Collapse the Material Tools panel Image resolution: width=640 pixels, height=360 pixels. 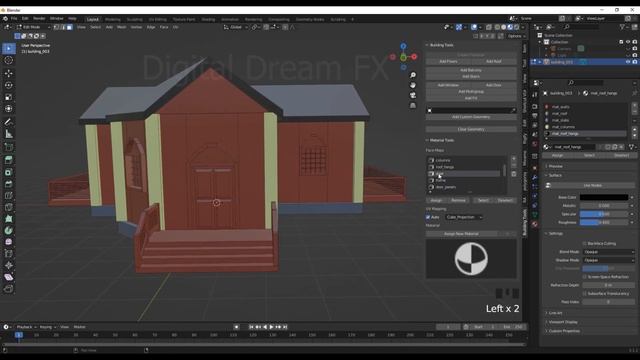coord(427,140)
